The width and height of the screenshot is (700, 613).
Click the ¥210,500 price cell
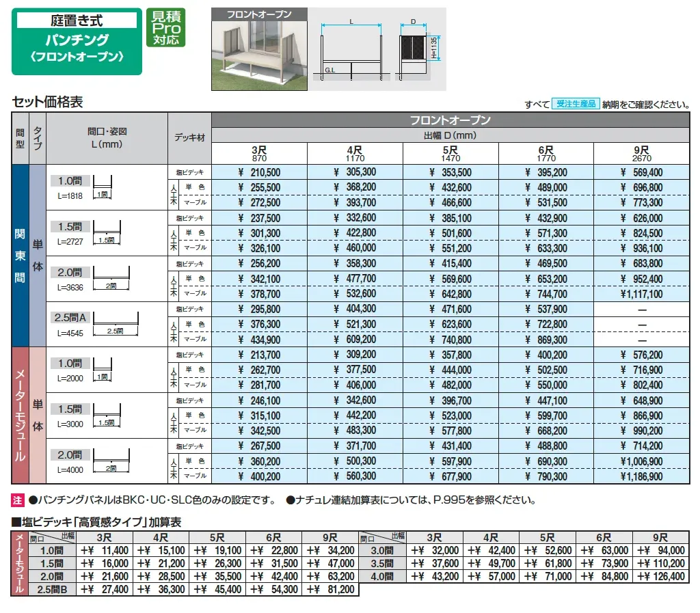tap(260, 172)
